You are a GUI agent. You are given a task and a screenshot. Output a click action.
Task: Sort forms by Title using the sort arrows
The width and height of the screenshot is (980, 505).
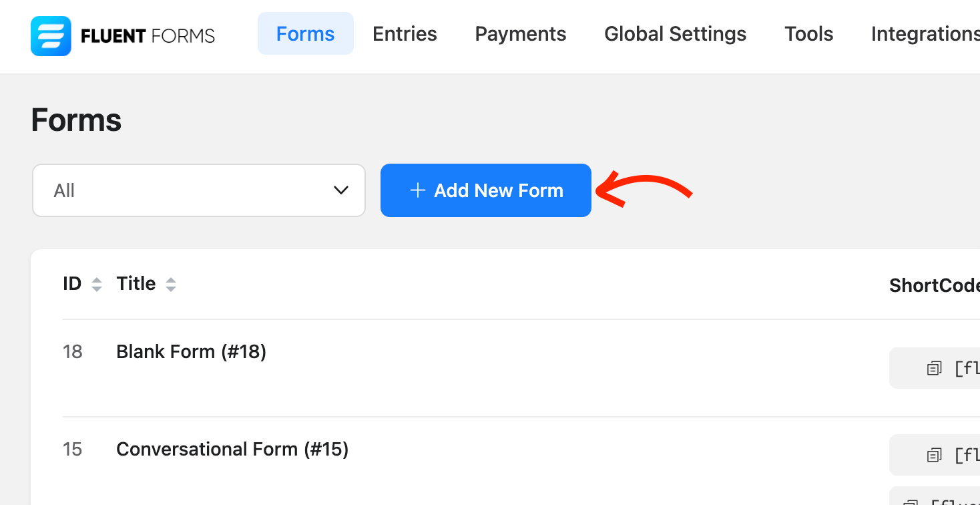tap(171, 283)
